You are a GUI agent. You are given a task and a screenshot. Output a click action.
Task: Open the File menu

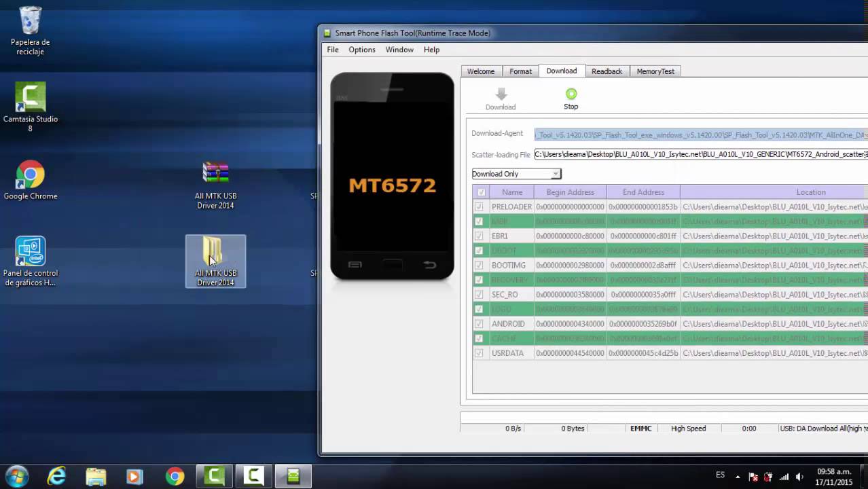[333, 50]
